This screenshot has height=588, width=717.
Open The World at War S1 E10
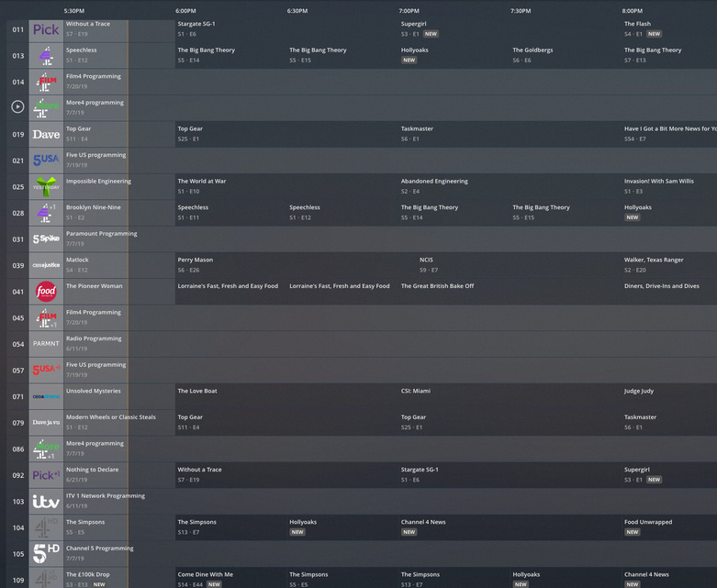coord(286,187)
